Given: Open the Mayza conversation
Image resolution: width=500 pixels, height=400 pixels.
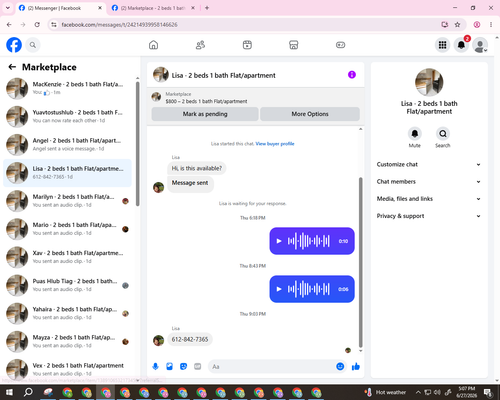Looking at the screenshot, I should pos(68,342).
